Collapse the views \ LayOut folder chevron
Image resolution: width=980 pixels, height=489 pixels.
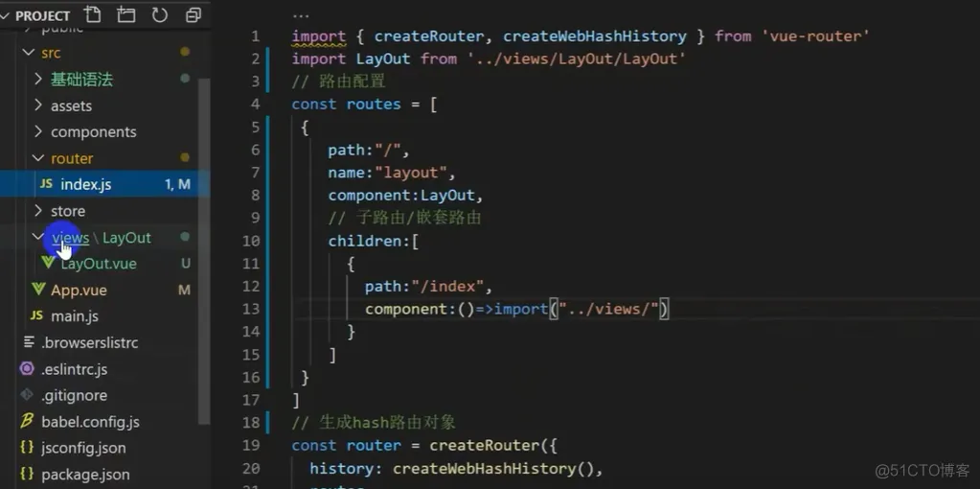pos(38,237)
